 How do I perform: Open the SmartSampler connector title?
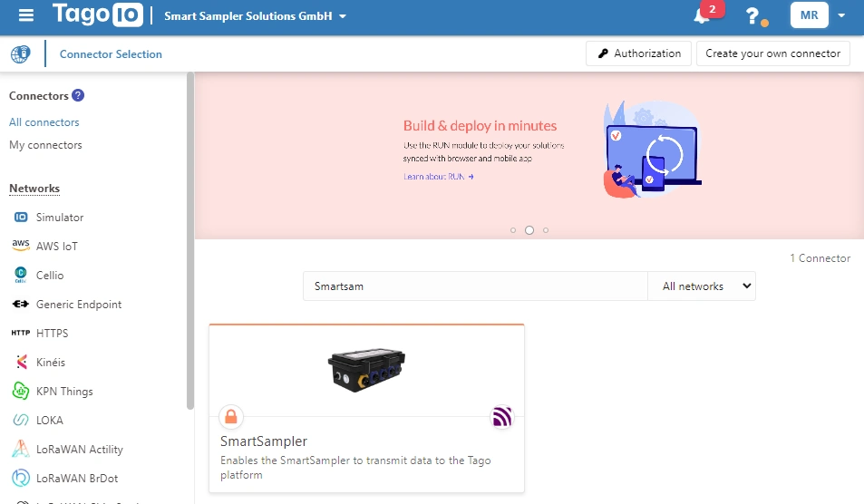[x=264, y=441]
